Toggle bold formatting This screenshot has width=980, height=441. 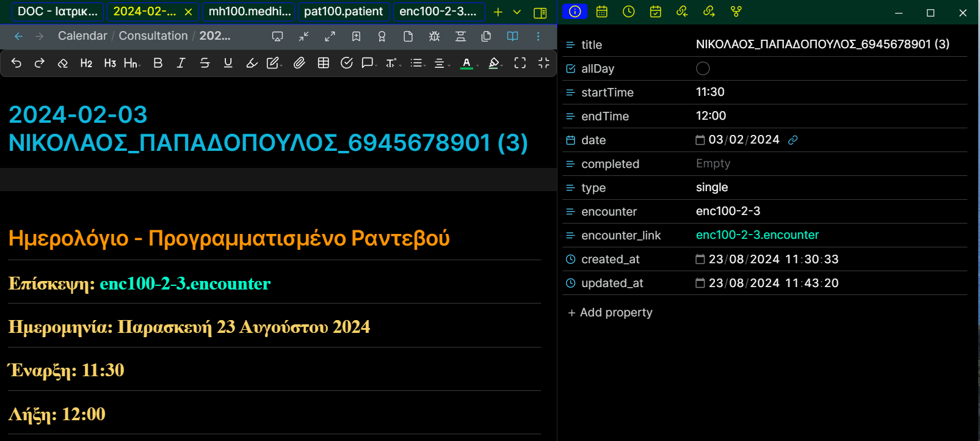pos(158,63)
